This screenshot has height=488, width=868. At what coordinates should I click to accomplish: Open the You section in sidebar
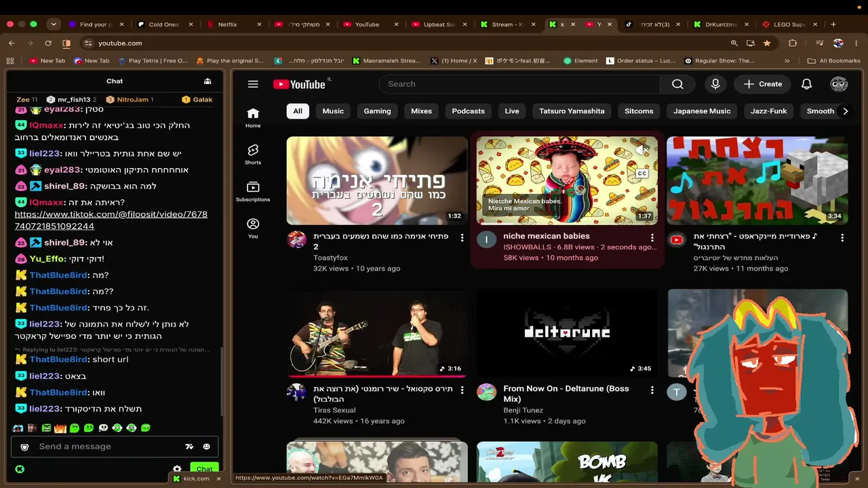click(253, 228)
